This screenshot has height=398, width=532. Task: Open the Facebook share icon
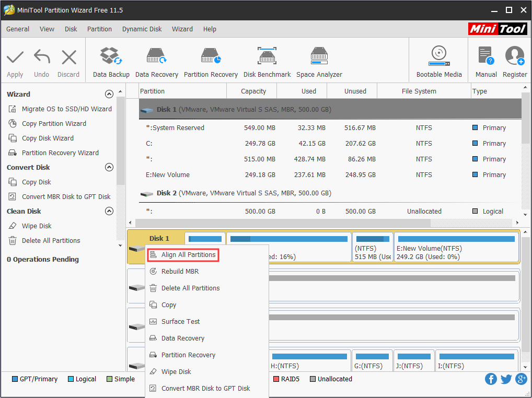(491, 379)
